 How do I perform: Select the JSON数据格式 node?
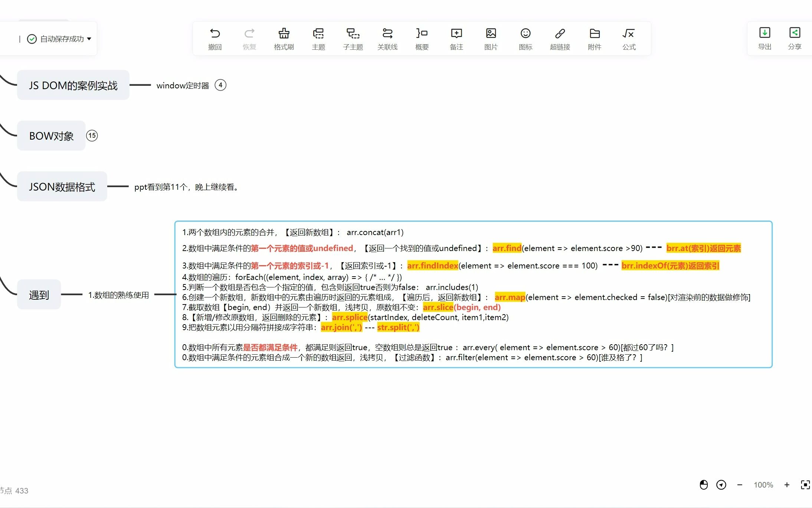click(x=62, y=186)
